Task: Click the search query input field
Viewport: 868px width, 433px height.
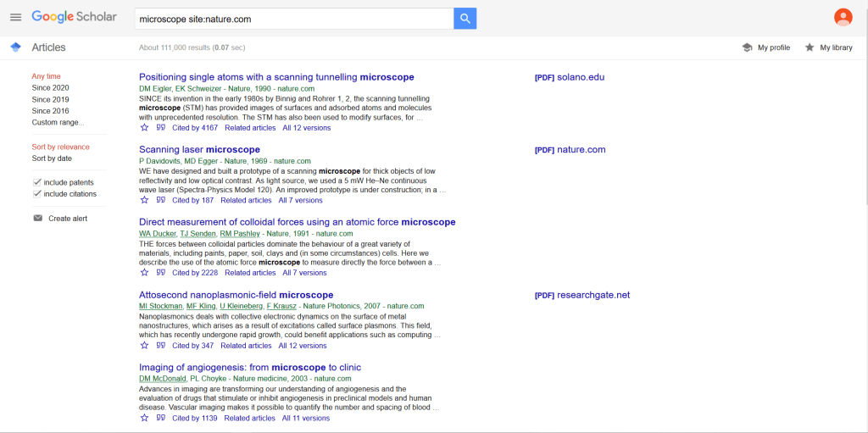Action: (293, 18)
